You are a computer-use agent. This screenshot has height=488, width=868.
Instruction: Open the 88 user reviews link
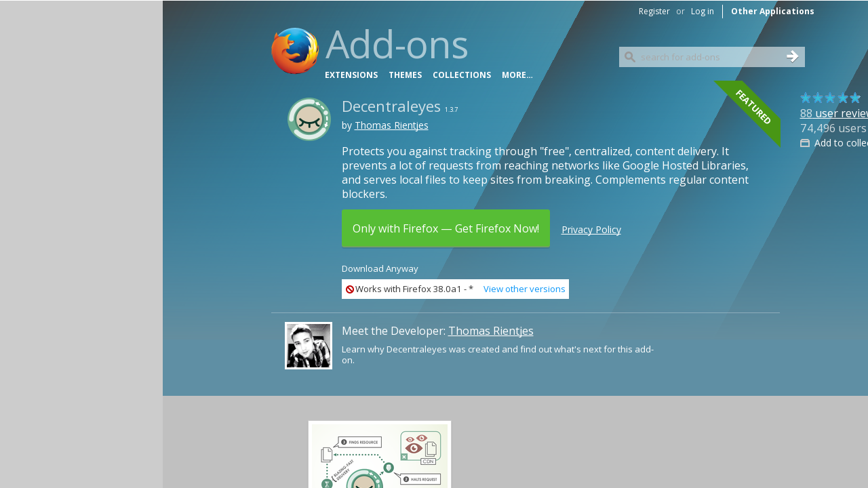click(834, 113)
